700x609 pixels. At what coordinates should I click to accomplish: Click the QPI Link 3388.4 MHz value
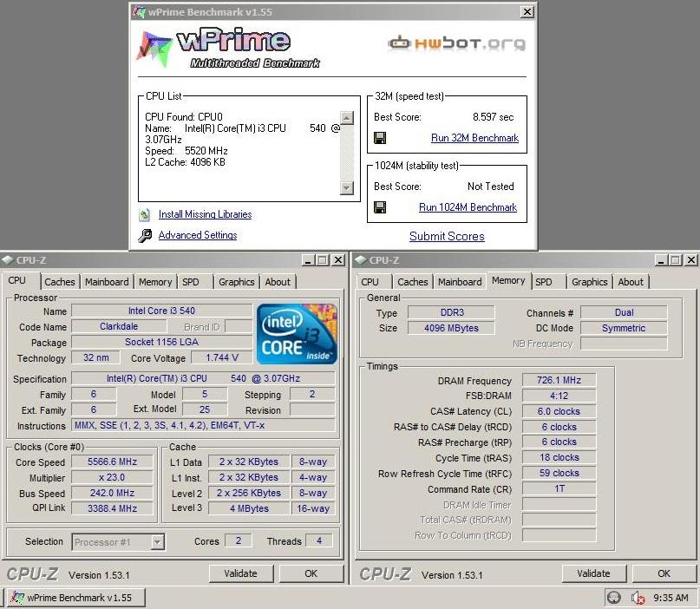[113, 508]
